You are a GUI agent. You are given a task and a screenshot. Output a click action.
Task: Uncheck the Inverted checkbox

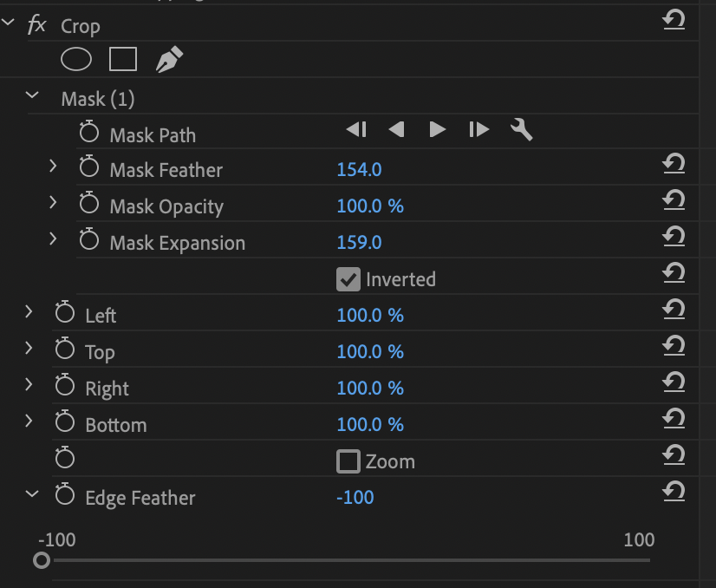point(348,279)
